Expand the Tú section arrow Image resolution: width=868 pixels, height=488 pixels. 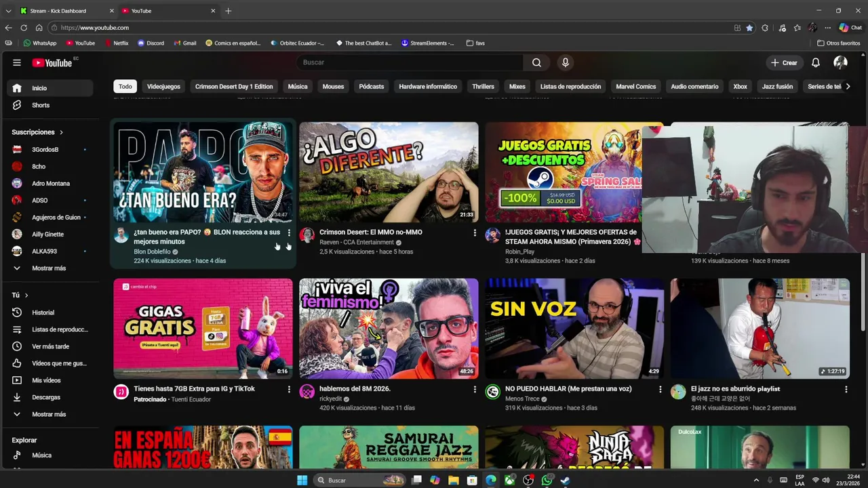pyautogui.click(x=26, y=296)
